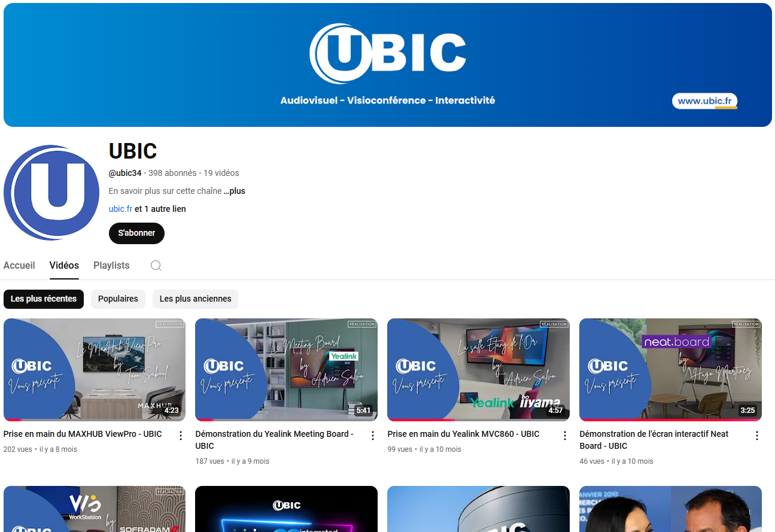Click the S'abonner button
The height and width of the screenshot is (532, 775).
(x=136, y=233)
